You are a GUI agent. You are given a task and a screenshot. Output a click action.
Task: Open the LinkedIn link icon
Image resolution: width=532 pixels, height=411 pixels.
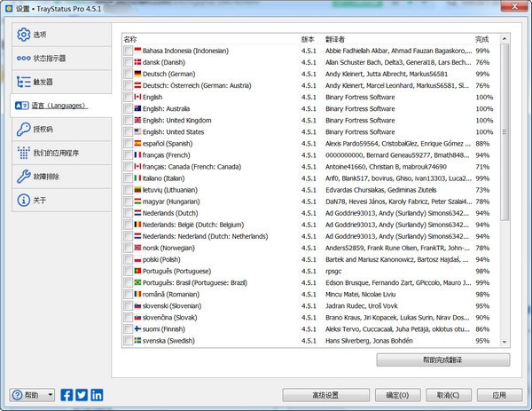[96, 395]
